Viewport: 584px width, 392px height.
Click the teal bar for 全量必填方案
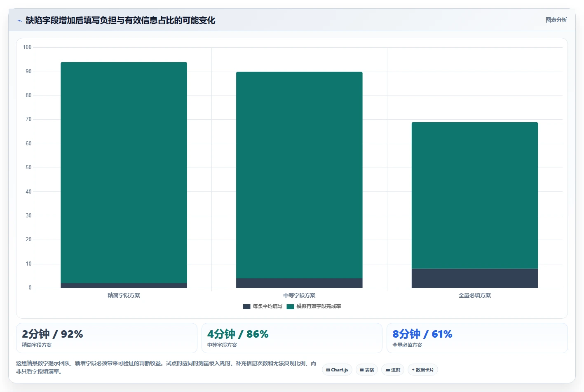475,195
